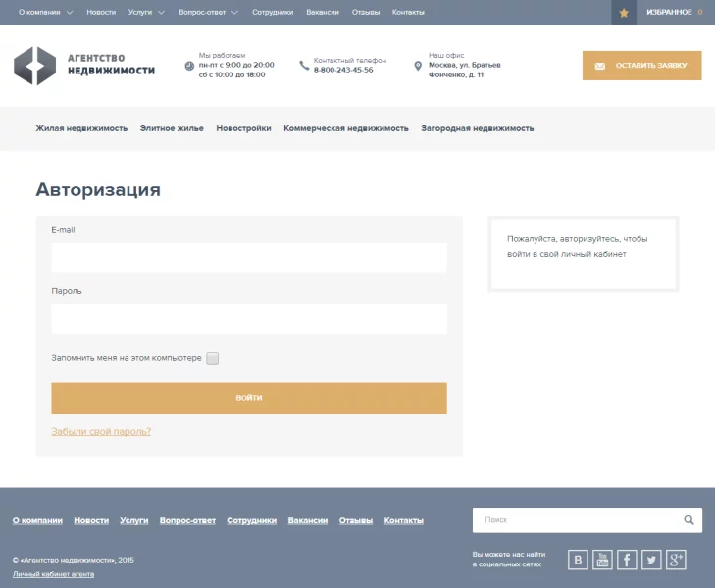Screen dimensions: 715x588
Task: Focus the E-mail input field
Action: pyautogui.click(x=249, y=258)
